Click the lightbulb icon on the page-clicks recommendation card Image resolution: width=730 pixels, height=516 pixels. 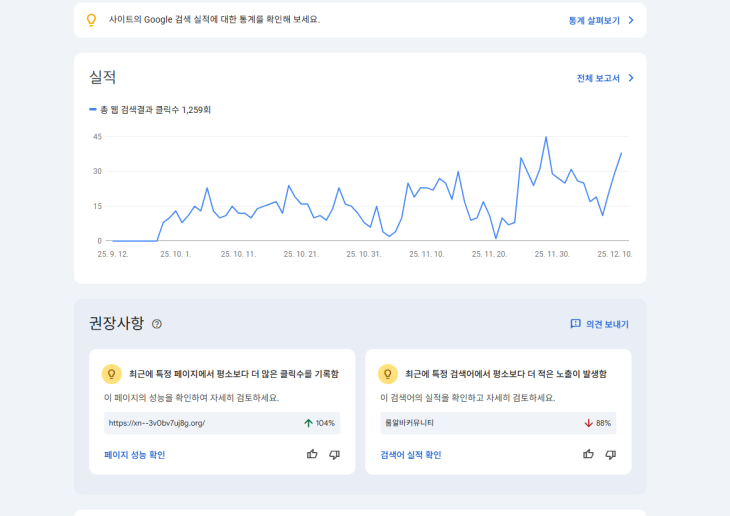point(111,374)
